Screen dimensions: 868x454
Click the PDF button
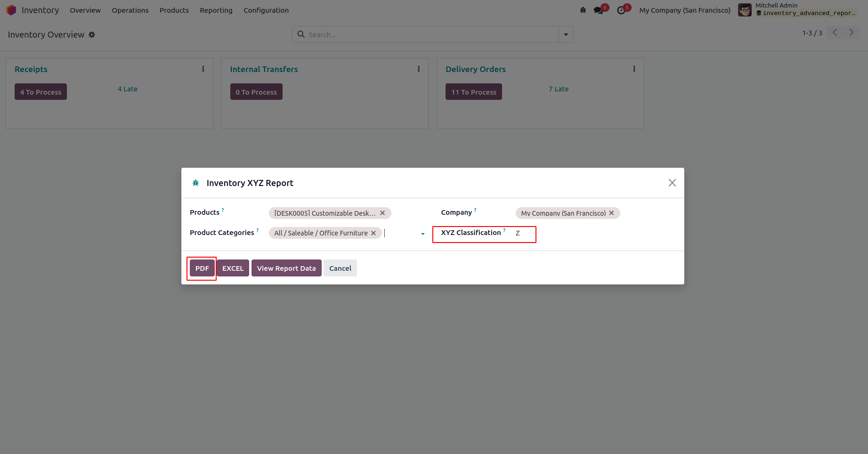click(x=202, y=268)
